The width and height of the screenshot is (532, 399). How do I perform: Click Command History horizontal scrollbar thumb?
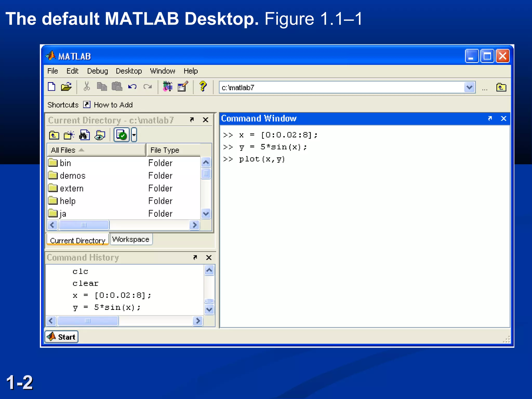coord(88,321)
